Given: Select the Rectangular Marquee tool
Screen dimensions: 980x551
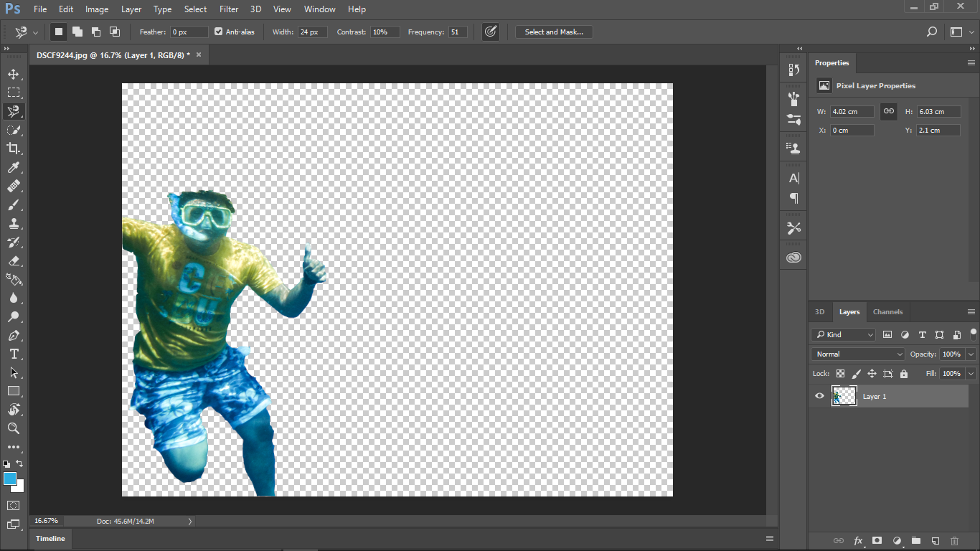Looking at the screenshot, I should click(14, 93).
